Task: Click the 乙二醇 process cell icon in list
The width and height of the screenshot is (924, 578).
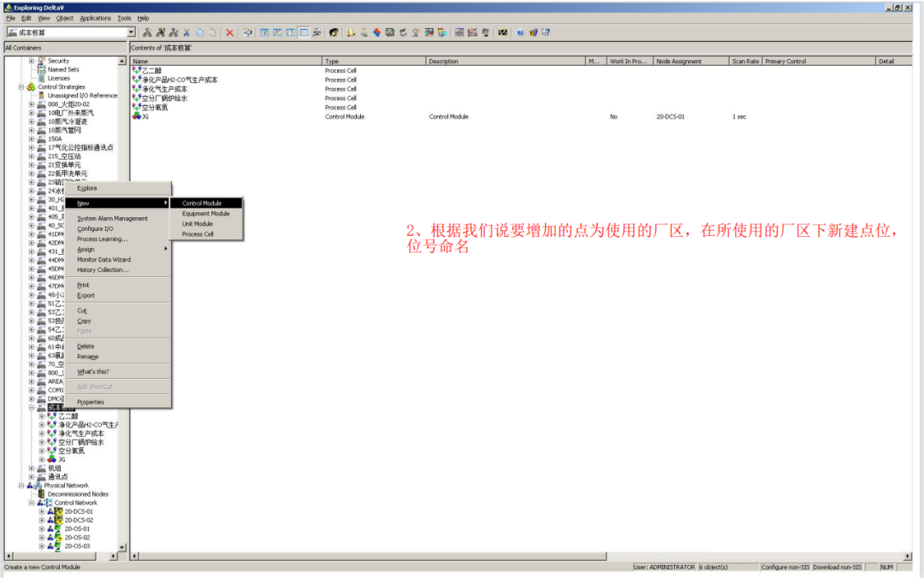Action: (x=136, y=70)
